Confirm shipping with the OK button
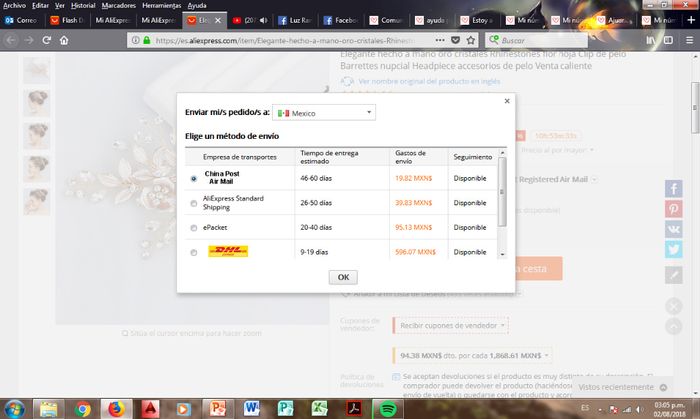700x419 pixels. click(342, 277)
